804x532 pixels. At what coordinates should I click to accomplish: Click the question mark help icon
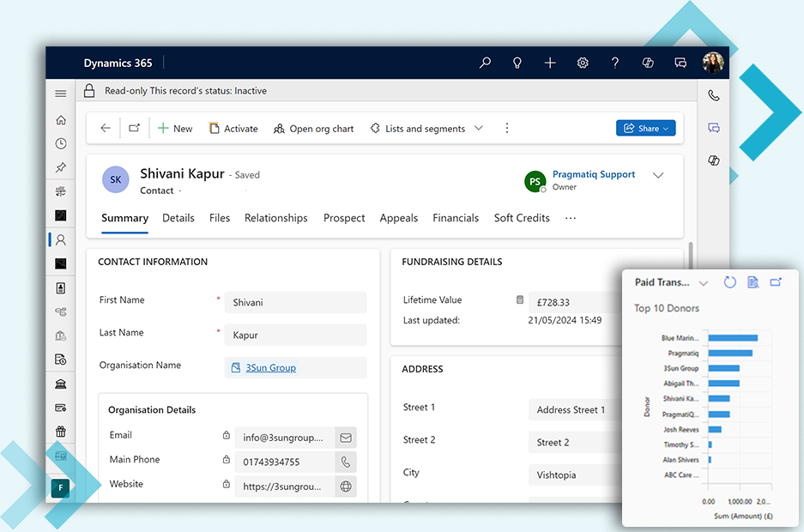click(x=615, y=63)
